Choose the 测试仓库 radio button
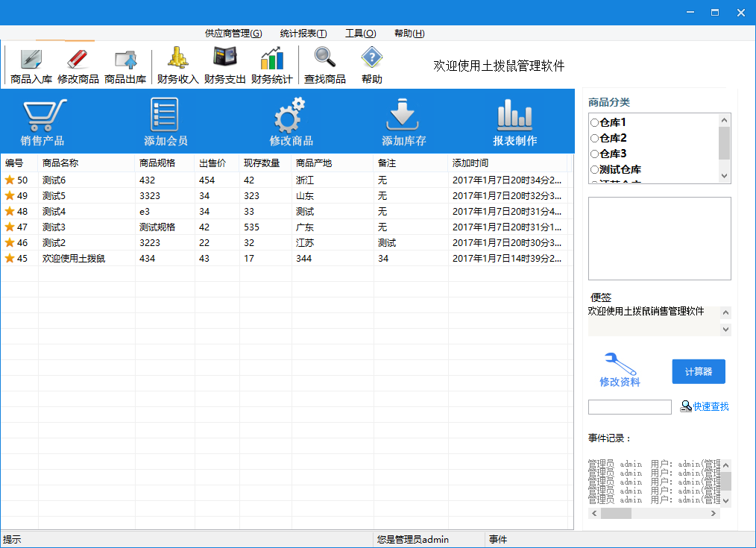756x548 pixels. (x=594, y=170)
